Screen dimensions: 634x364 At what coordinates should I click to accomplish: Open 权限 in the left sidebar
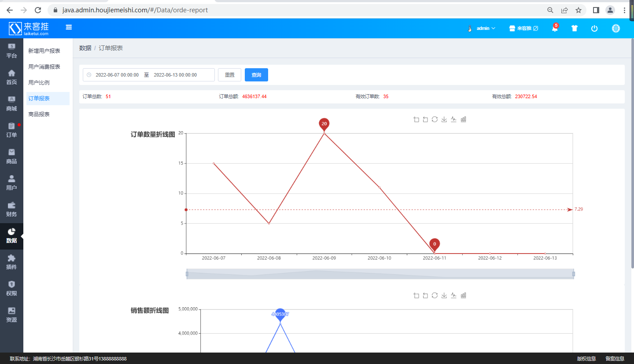pyautogui.click(x=11, y=289)
